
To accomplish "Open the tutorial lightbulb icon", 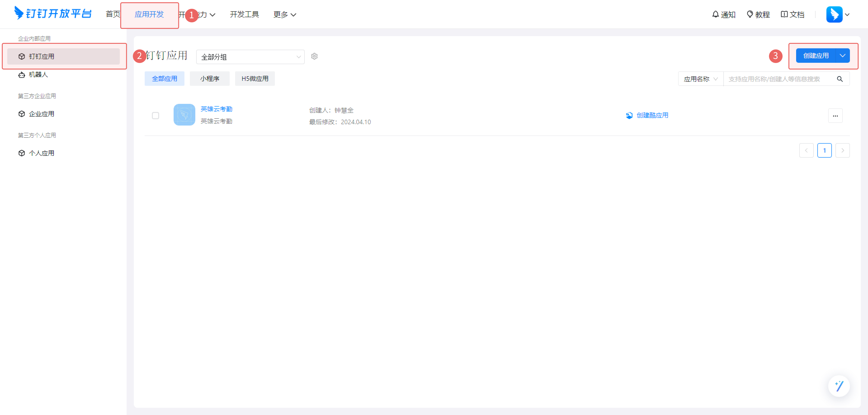I will pos(750,14).
